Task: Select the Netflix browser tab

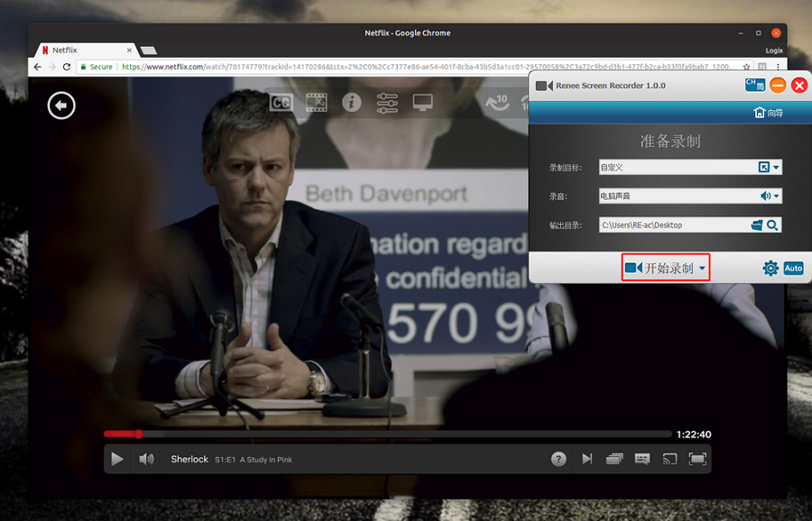Action: coord(87,50)
